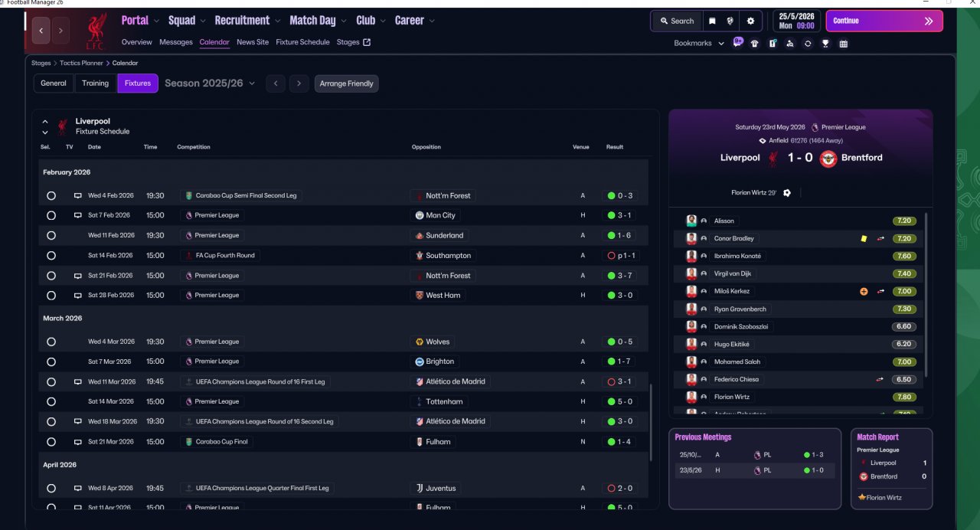980x530 pixels.
Task: Go to the previous season with left arrow
Action: pyautogui.click(x=276, y=83)
